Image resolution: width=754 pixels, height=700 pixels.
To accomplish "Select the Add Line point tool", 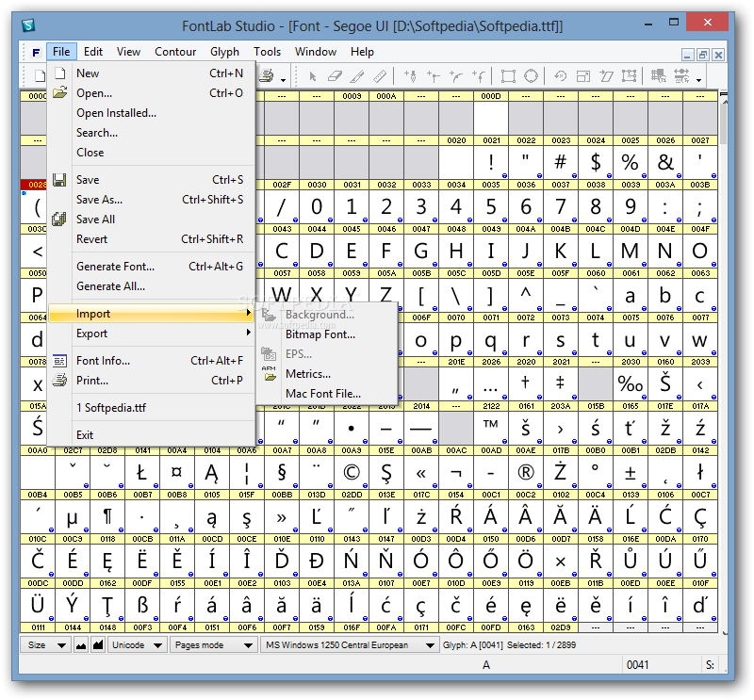I will (433, 76).
